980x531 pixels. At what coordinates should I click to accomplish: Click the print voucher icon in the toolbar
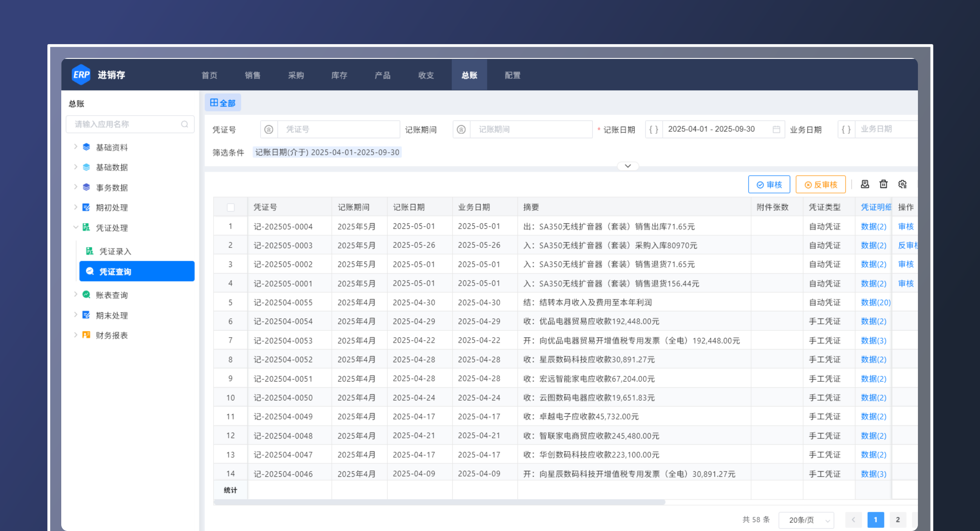point(864,184)
